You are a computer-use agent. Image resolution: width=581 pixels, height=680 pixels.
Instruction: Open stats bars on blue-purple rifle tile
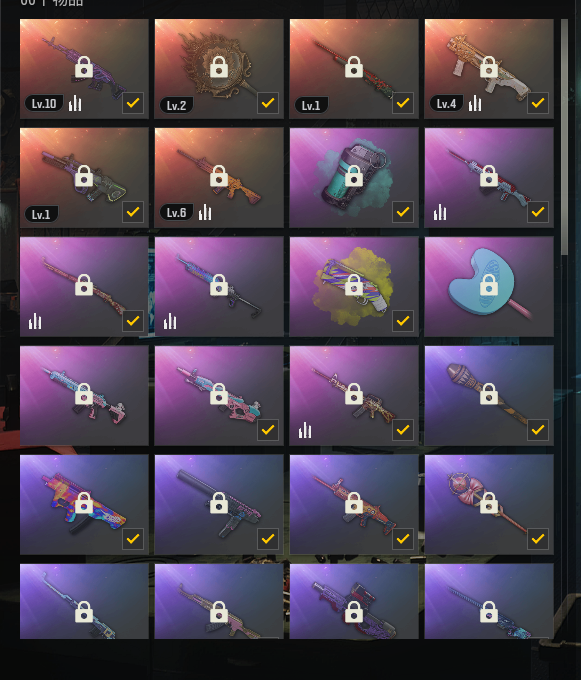(170, 321)
